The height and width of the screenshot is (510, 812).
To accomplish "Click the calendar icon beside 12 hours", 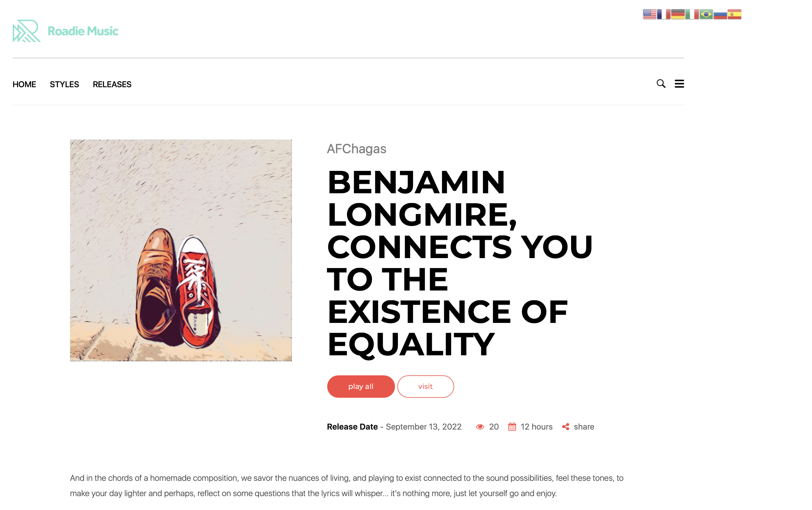I will pyautogui.click(x=512, y=427).
